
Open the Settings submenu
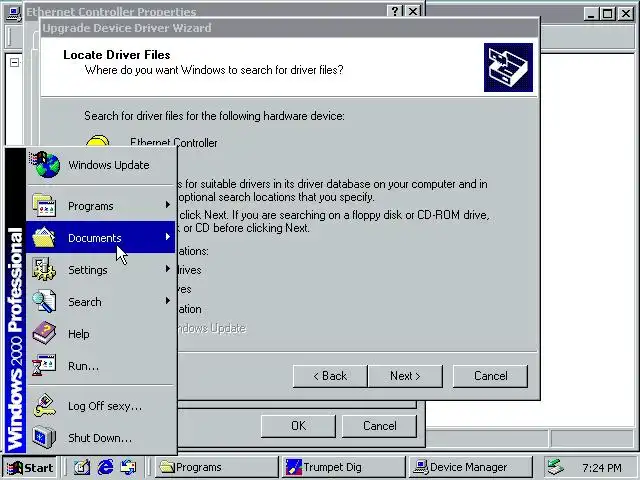pos(101,269)
